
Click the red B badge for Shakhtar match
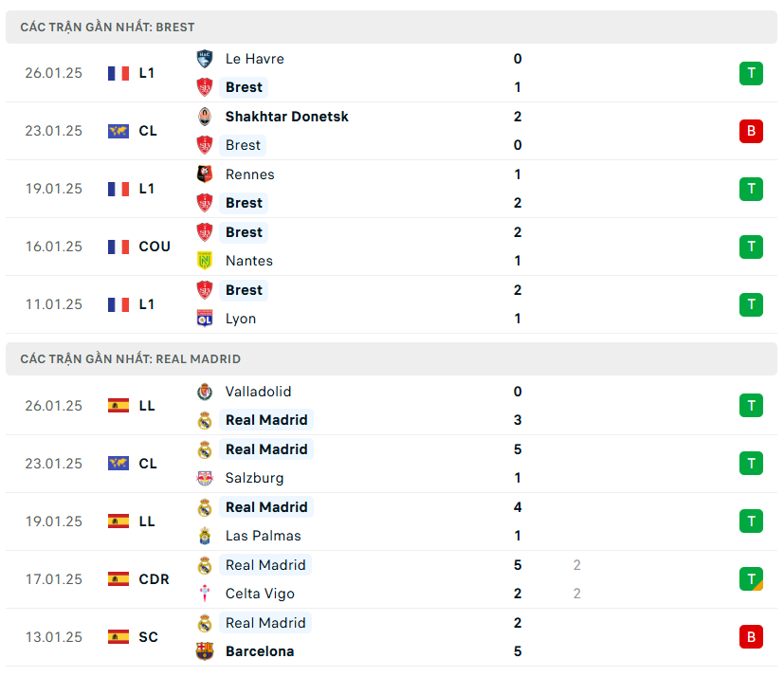pyautogui.click(x=751, y=131)
